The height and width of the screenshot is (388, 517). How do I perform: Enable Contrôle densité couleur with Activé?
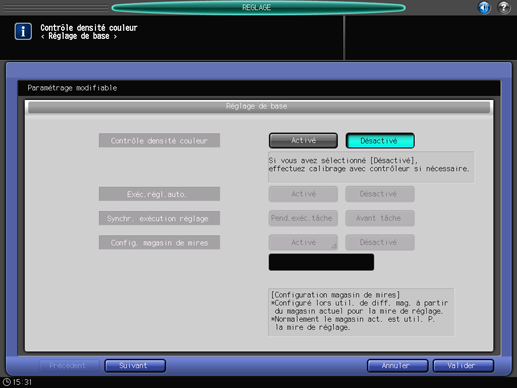(x=303, y=140)
